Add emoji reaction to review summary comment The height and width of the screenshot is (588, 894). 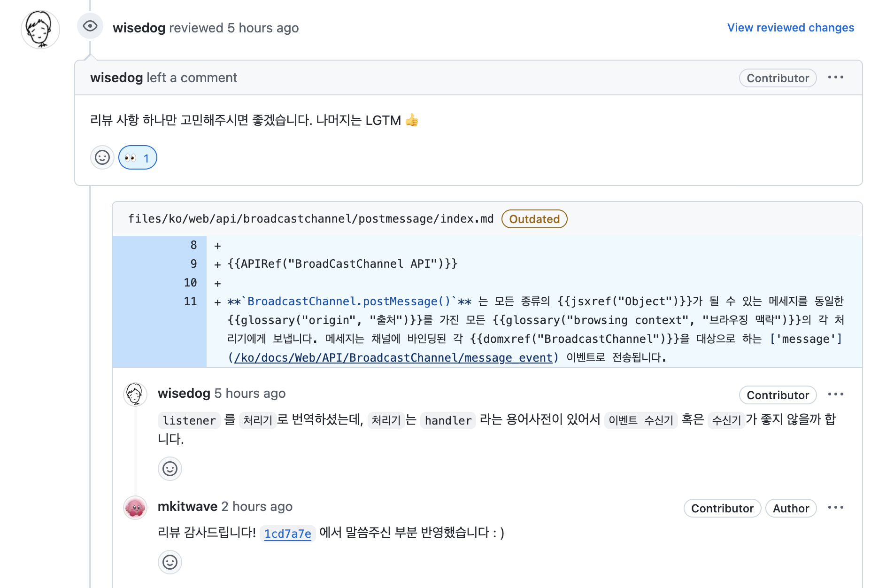point(102,158)
